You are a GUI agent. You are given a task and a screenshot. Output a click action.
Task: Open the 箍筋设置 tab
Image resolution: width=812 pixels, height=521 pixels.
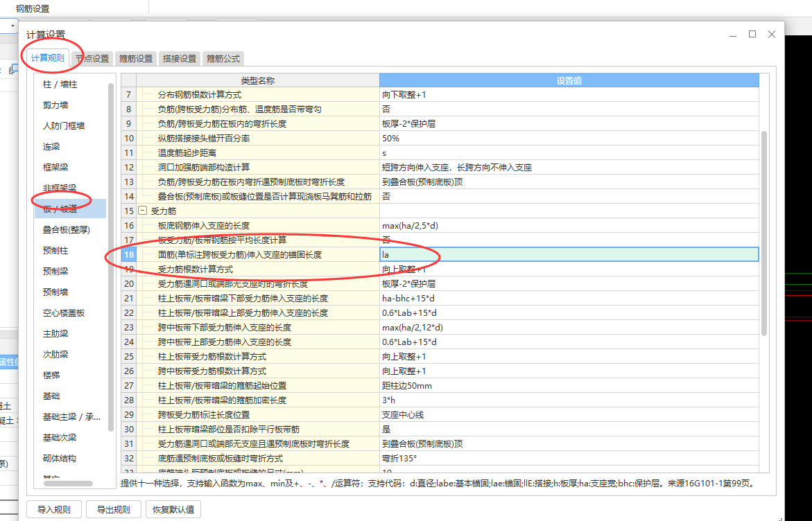(136, 58)
